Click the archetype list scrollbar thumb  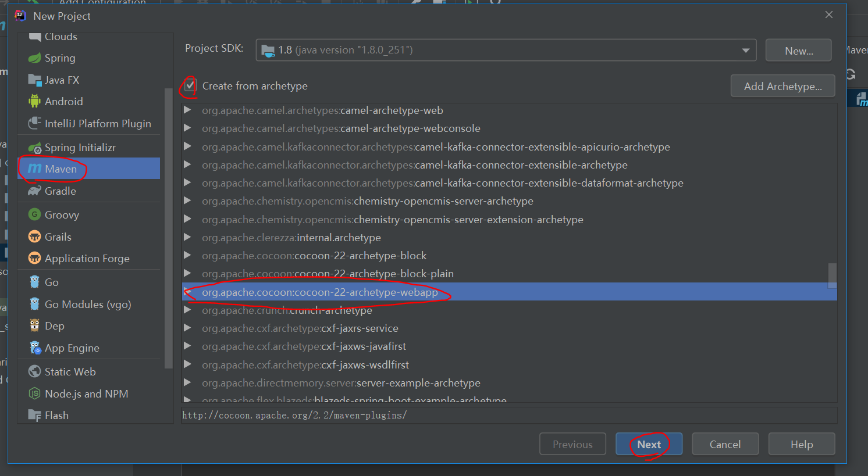tap(833, 276)
